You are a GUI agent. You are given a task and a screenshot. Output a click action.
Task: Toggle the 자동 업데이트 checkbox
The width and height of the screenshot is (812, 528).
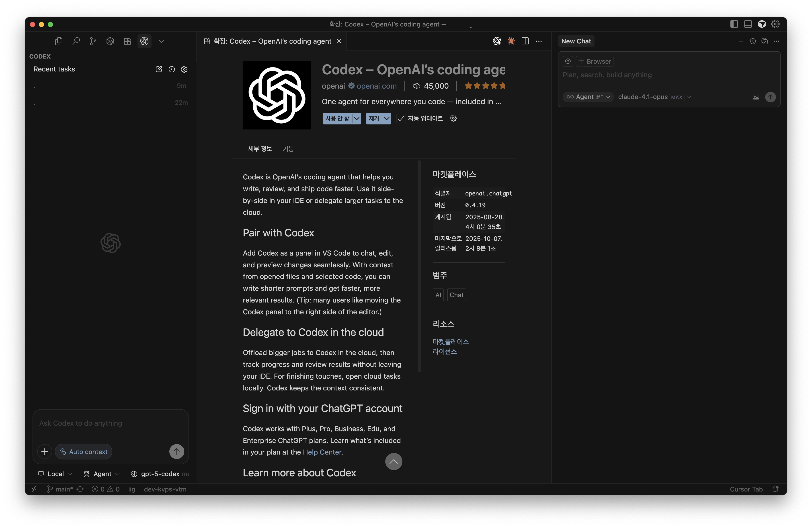[x=401, y=119]
